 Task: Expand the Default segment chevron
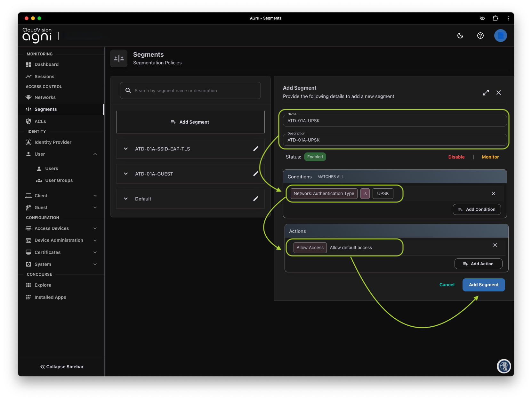coord(126,199)
